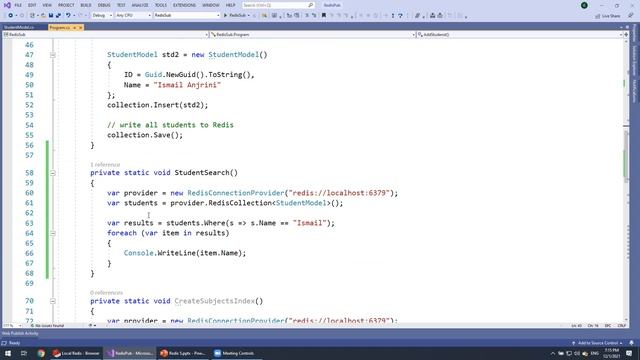Click the bookmark toolbar icon
The image size is (640, 360).
(324, 16)
